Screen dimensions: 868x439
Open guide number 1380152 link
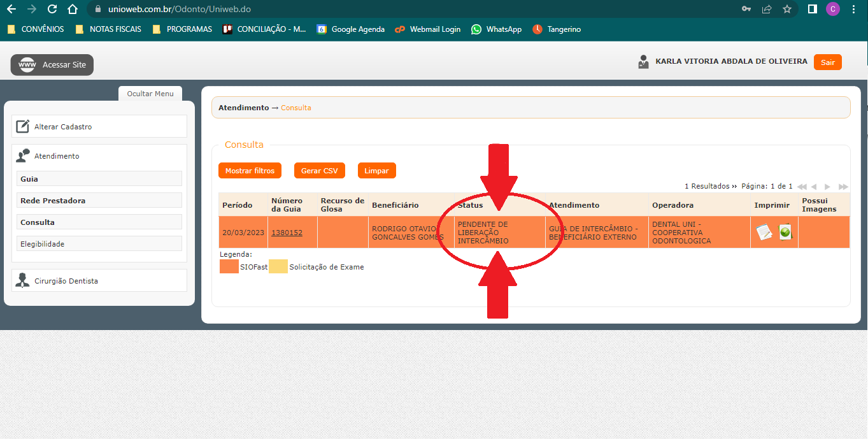[287, 233]
